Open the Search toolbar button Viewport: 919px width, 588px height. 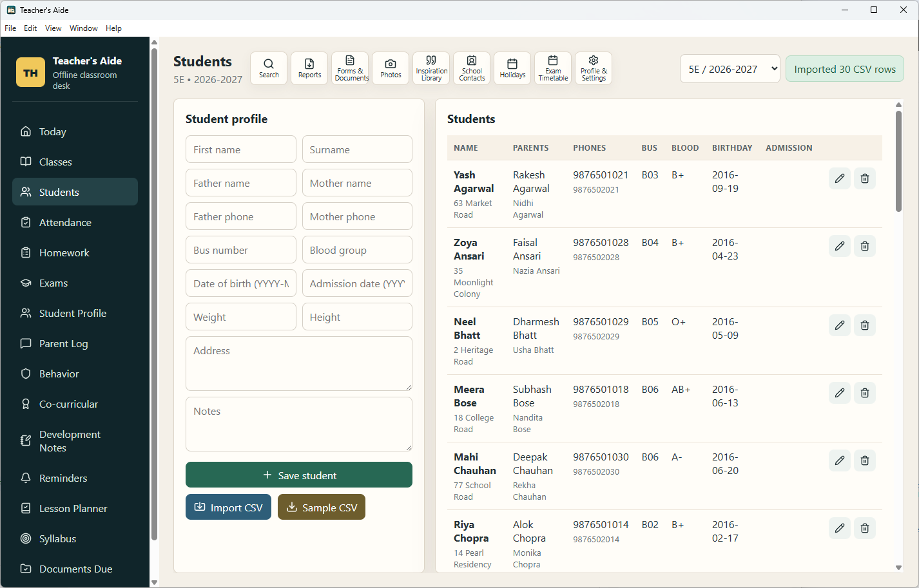pos(269,68)
